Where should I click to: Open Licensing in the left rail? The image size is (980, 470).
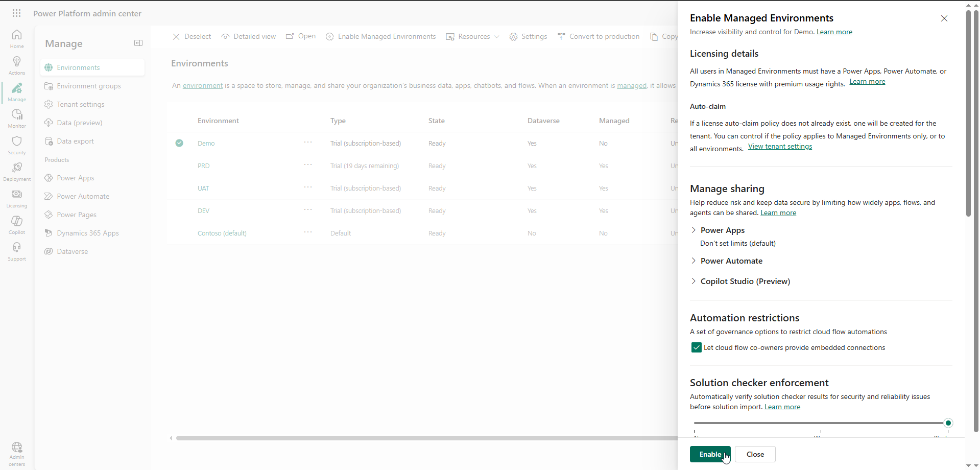17,198
